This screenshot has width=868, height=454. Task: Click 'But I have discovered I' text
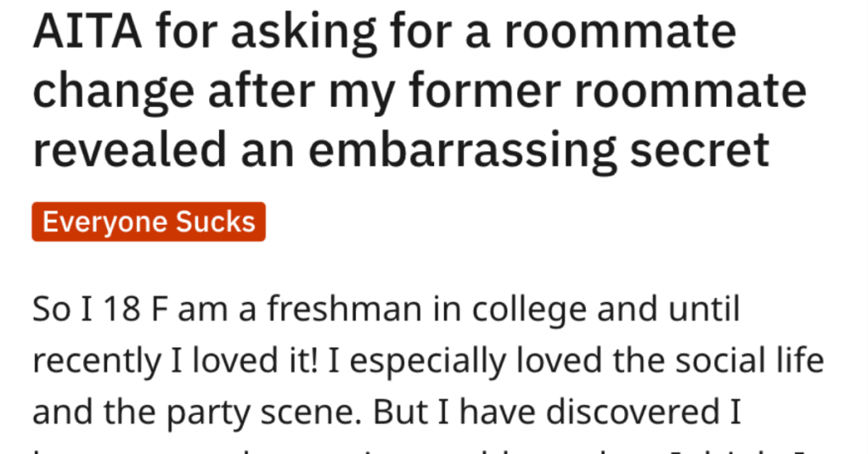coord(557,412)
